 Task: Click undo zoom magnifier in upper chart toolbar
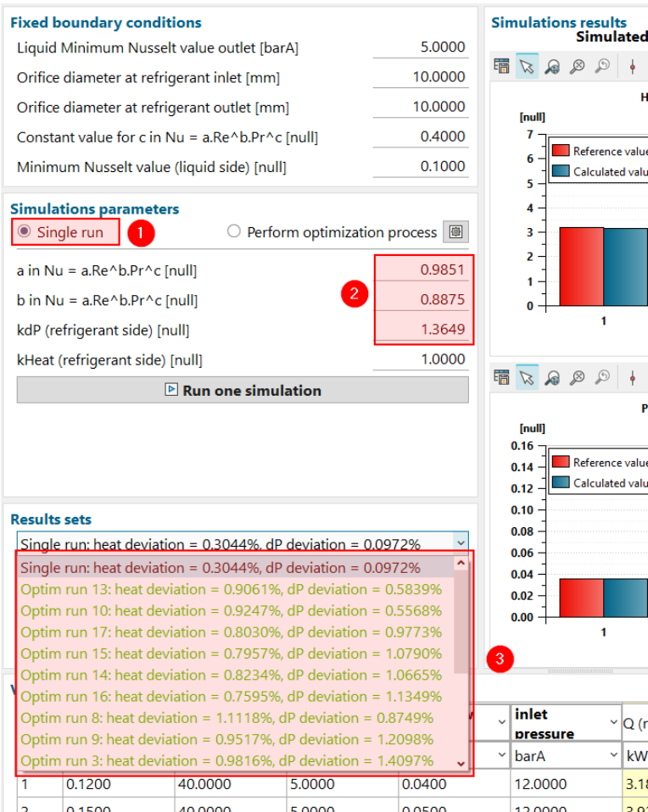602,67
